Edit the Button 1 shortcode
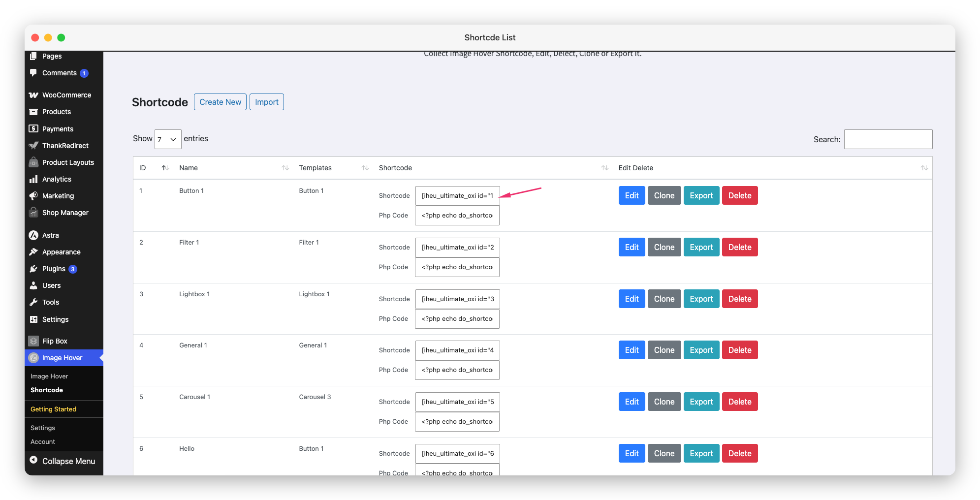The width and height of the screenshot is (980, 500). click(632, 195)
